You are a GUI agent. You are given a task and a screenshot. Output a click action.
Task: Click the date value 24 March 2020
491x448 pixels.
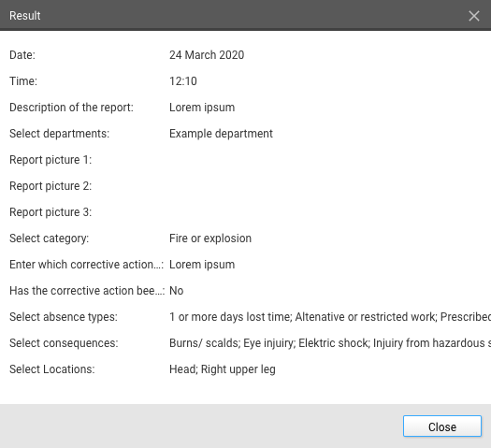click(207, 55)
